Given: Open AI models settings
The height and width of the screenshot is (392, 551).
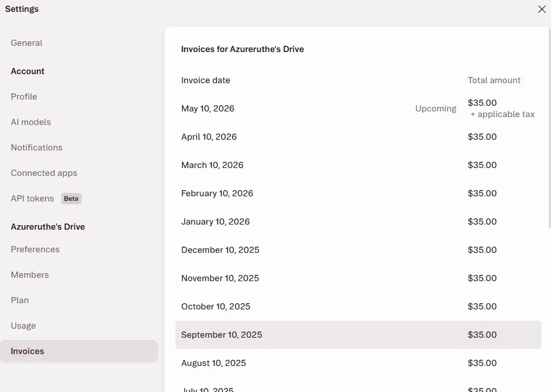Looking at the screenshot, I should coord(31,122).
